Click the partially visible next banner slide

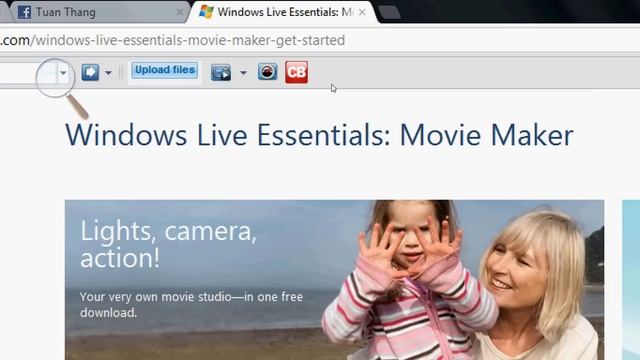point(631,280)
